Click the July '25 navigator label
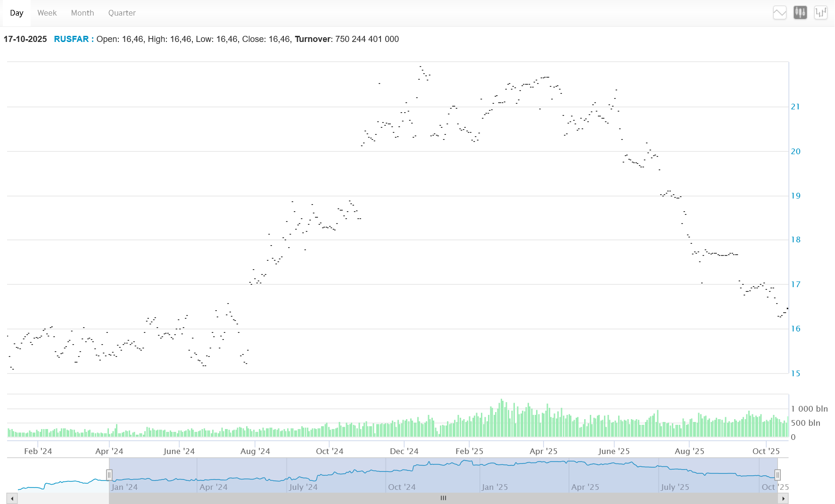This screenshot has width=835, height=504. (x=675, y=487)
